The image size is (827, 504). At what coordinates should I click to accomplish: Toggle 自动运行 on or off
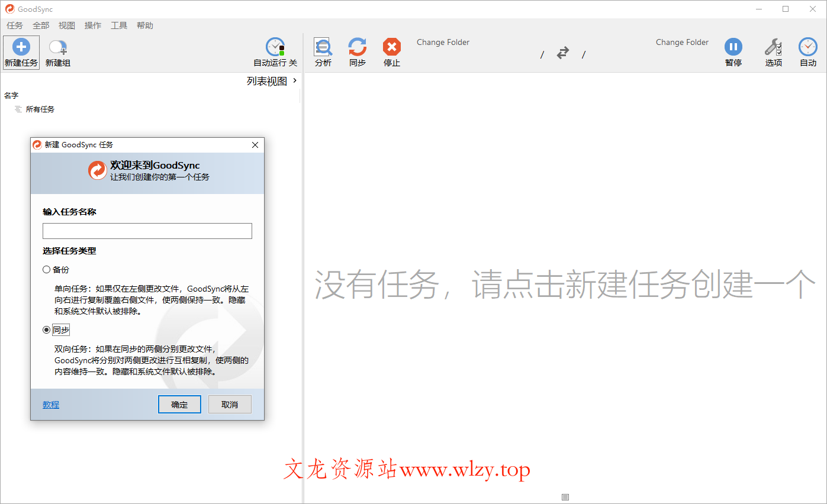click(274, 51)
